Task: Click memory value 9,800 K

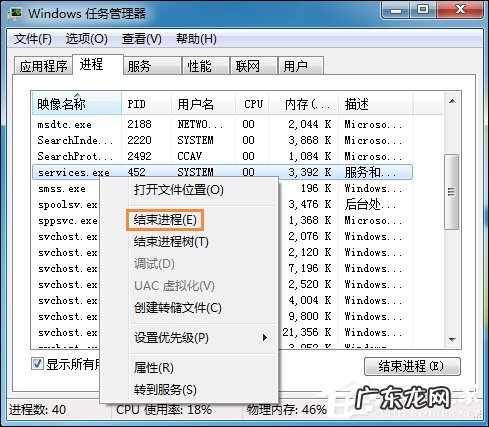Action: (310, 316)
